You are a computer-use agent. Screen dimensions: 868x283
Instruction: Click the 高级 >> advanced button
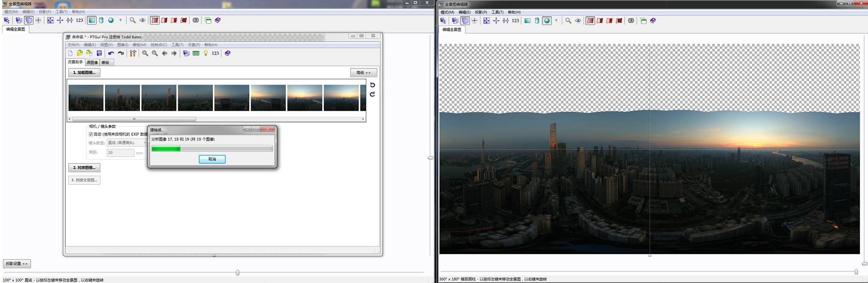pos(363,73)
